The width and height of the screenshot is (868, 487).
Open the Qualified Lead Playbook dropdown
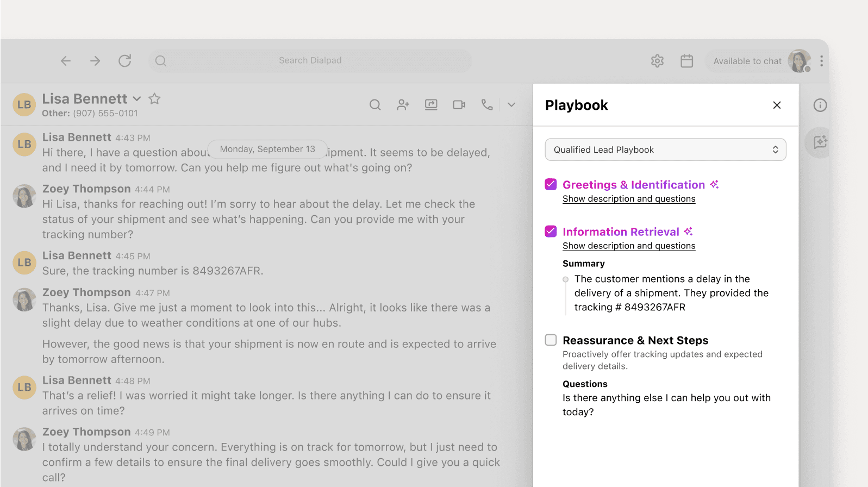click(665, 149)
